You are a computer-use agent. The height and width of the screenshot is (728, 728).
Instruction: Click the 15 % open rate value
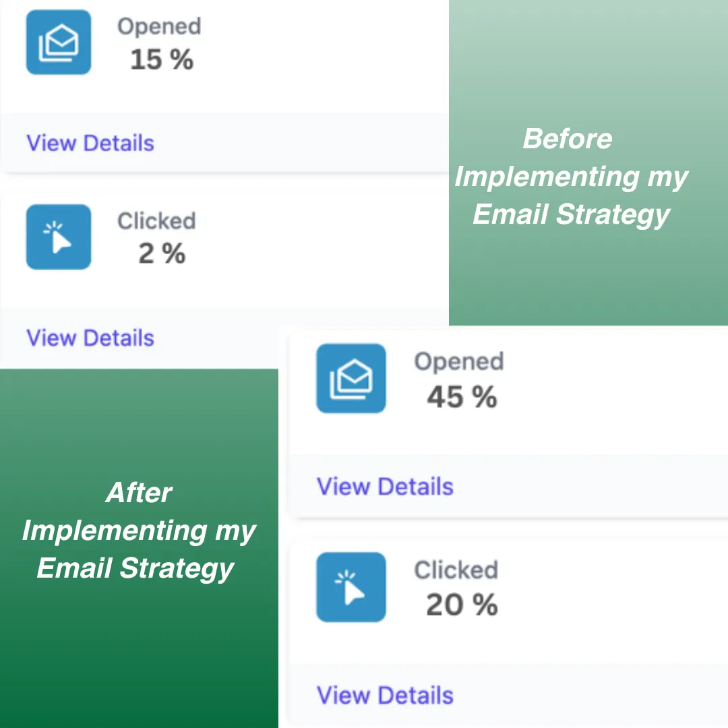(x=162, y=60)
